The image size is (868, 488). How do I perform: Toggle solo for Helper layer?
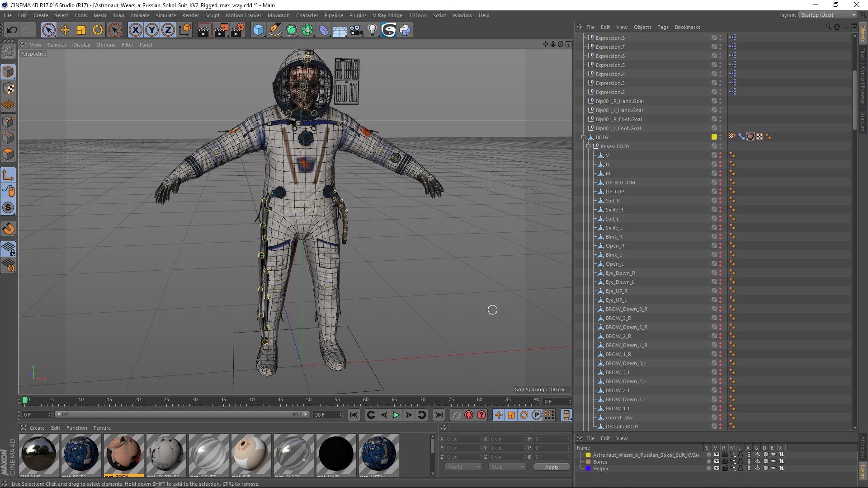pyautogui.click(x=709, y=469)
